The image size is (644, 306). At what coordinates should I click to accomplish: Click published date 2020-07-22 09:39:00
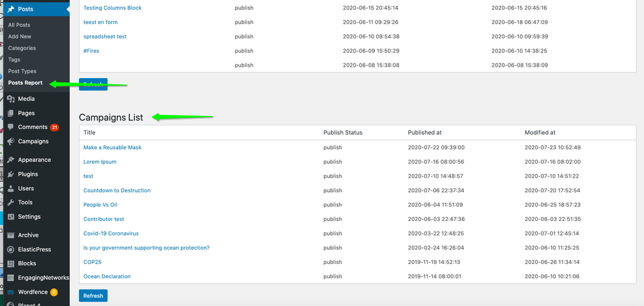click(x=436, y=147)
